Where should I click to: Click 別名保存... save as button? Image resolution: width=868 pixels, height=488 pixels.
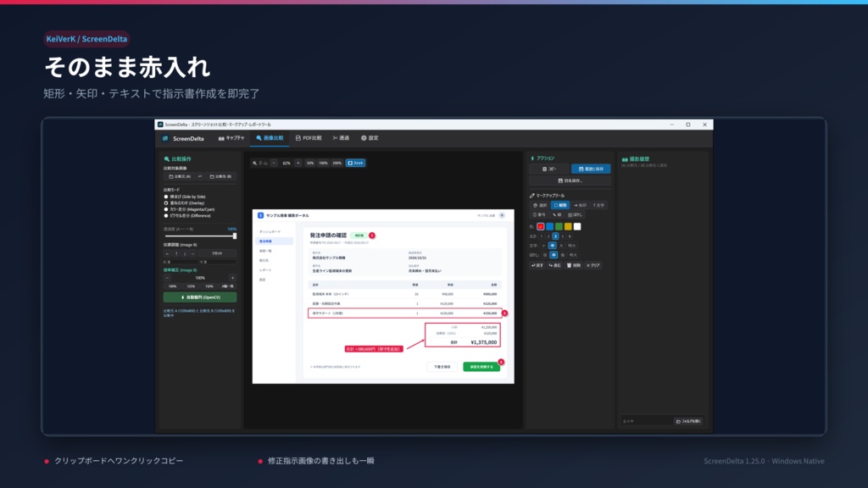pyautogui.click(x=570, y=181)
